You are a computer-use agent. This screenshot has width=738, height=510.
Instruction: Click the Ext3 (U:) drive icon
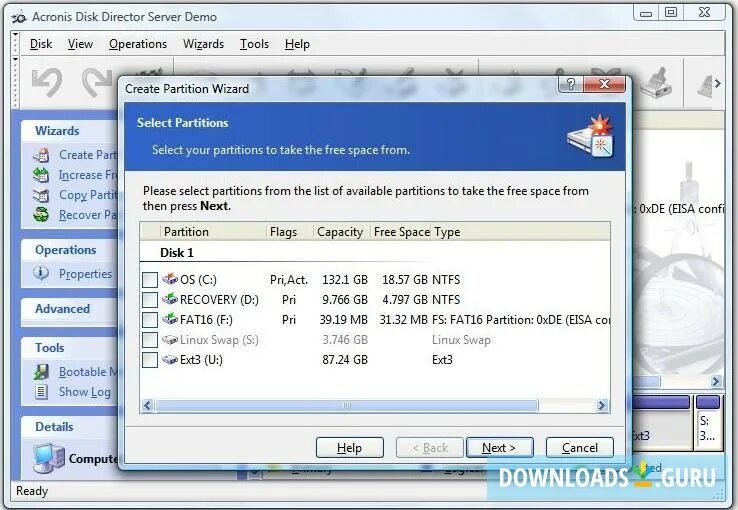click(169, 359)
